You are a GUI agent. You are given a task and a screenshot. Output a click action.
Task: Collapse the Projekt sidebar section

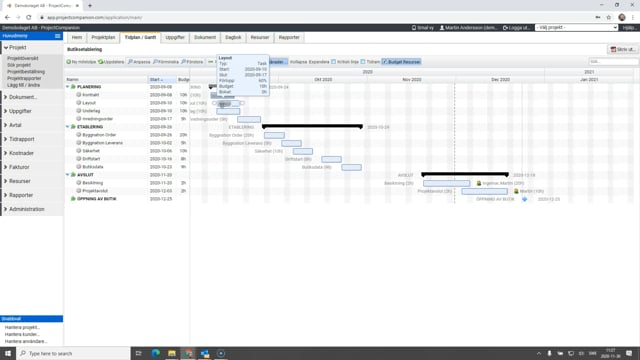tap(32, 48)
